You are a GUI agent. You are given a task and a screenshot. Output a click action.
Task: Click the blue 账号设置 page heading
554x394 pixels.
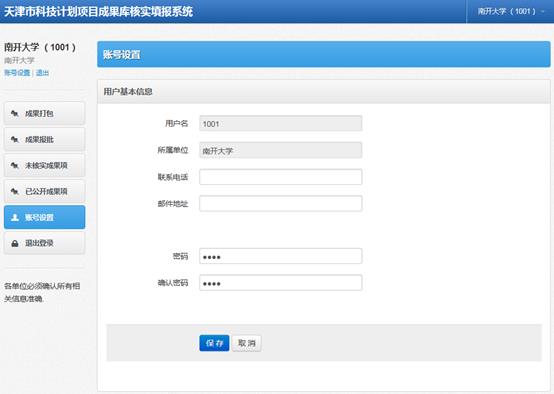tap(324, 54)
